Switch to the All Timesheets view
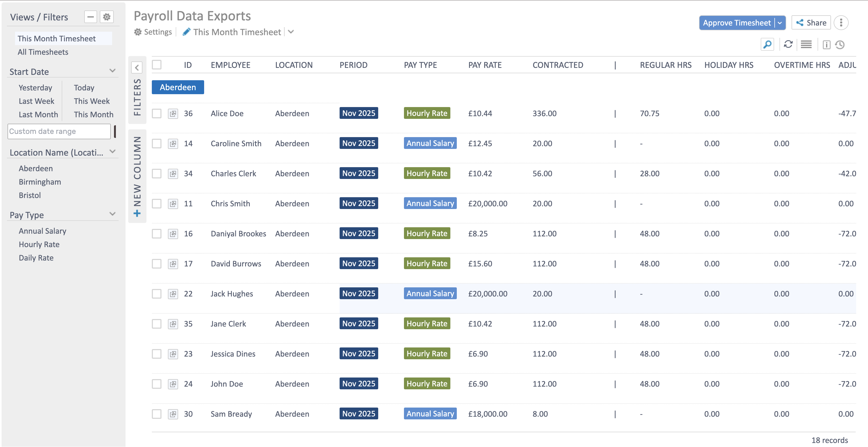Image resolution: width=868 pixels, height=447 pixels. coord(43,52)
